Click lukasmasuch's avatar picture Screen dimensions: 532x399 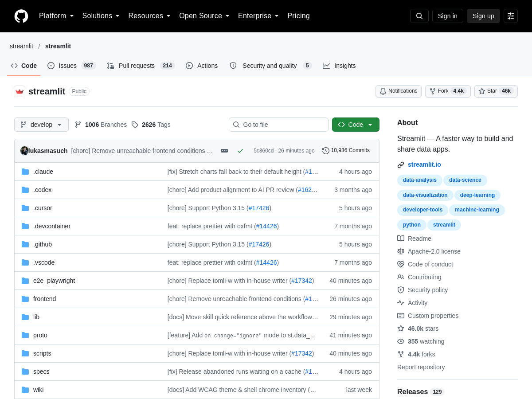tap(24, 151)
